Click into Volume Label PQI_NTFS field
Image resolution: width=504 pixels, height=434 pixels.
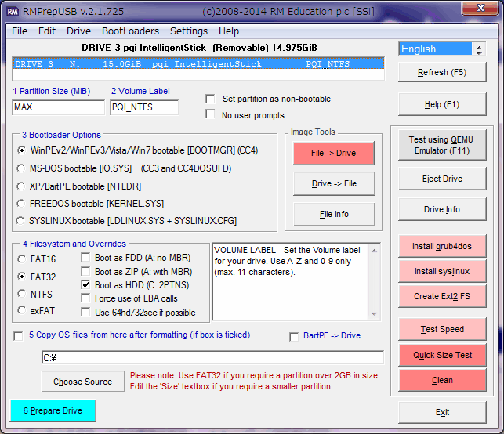144,107
